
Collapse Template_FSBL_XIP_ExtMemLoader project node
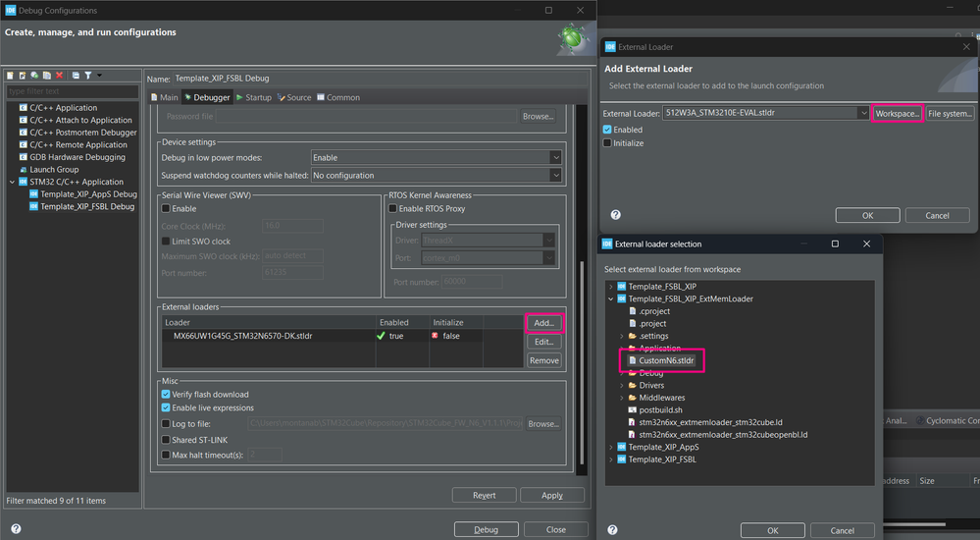tap(610, 299)
